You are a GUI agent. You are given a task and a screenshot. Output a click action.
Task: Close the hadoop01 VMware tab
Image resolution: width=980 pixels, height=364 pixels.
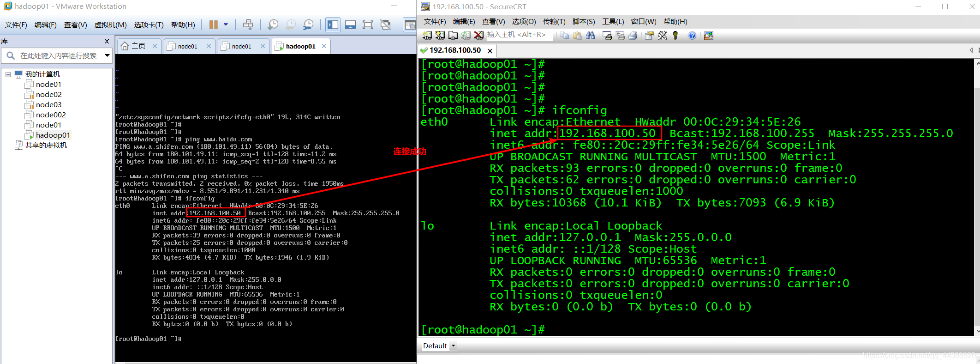pos(324,46)
